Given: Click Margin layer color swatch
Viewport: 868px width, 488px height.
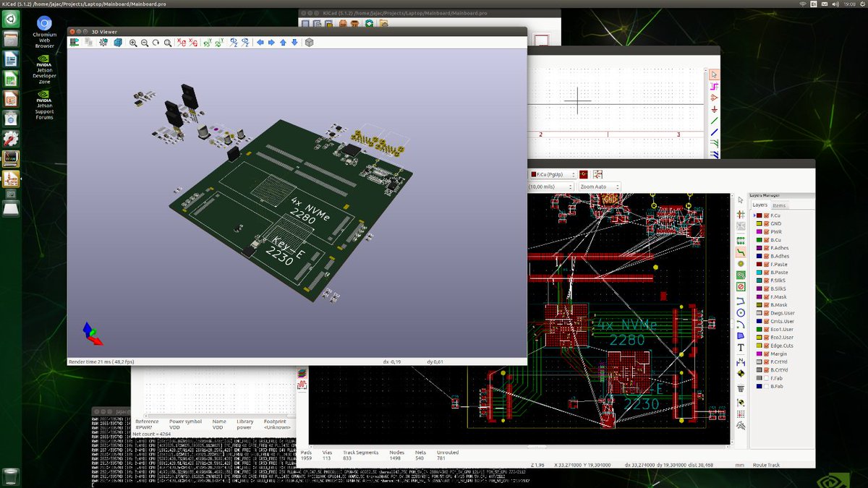Looking at the screenshot, I should tap(759, 354).
